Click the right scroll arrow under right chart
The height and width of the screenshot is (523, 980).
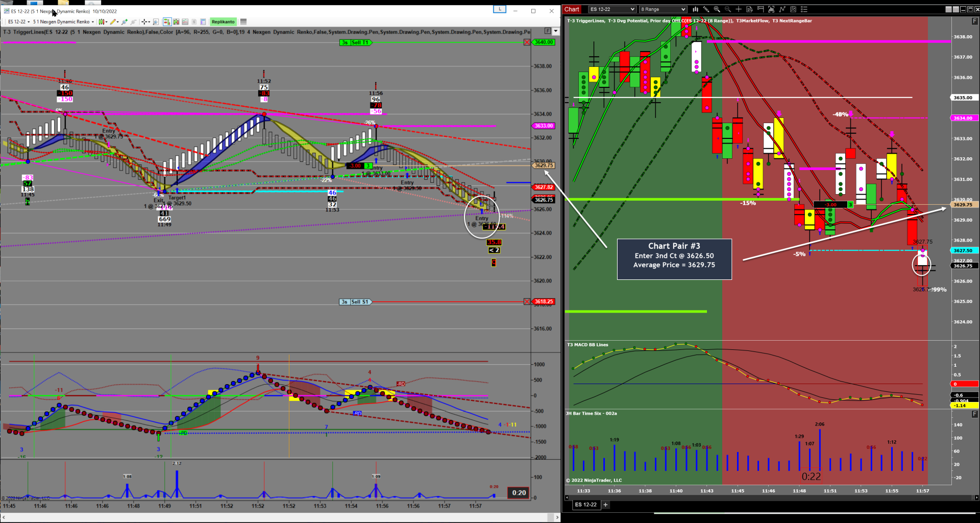(x=976, y=497)
